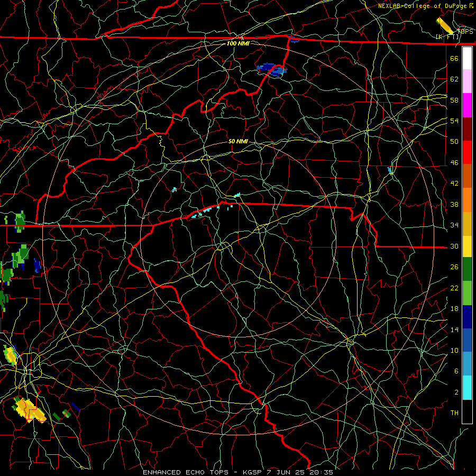Viewport: 476px width, 476px height.
Task: Click the 58 legend value
Action: coord(454,100)
